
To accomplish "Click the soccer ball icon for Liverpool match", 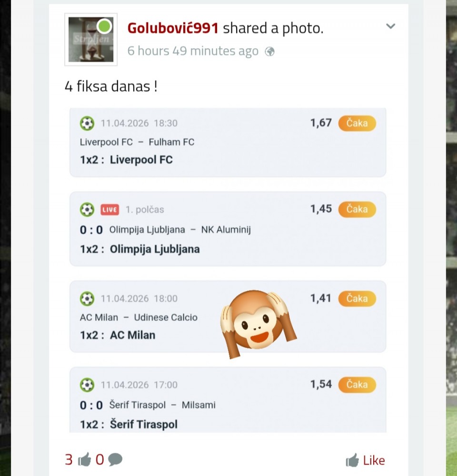I will pyautogui.click(x=87, y=124).
